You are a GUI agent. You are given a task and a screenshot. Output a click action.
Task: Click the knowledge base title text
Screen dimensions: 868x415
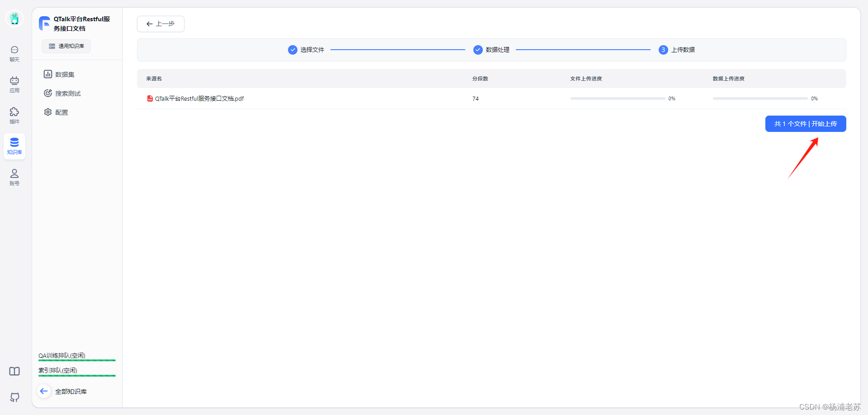click(x=82, y=23)
